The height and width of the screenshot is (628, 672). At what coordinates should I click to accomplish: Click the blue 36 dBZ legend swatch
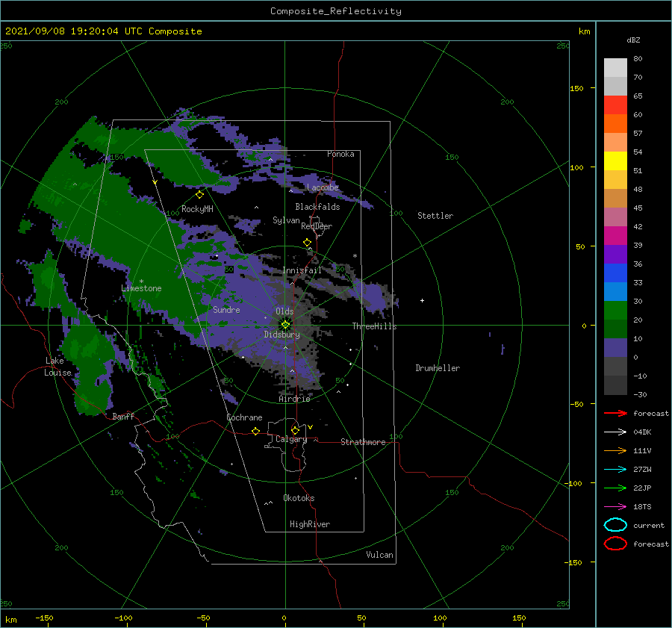click(615, 273)
